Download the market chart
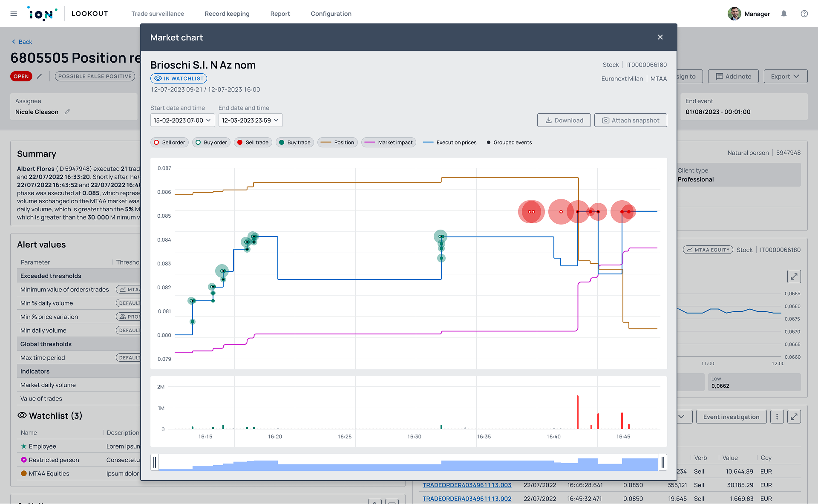Viewport: 818px width, 504px height. (564, 120)
